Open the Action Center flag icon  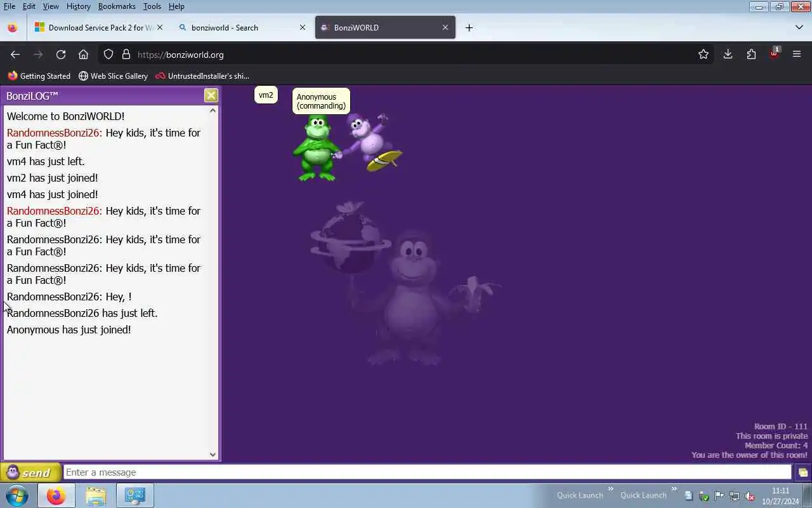(719, 496)
